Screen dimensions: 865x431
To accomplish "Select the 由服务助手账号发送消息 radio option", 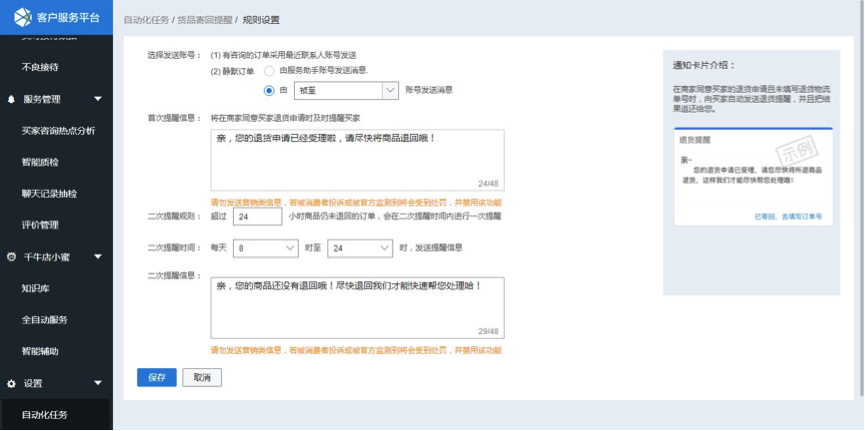I will (269, 71).
